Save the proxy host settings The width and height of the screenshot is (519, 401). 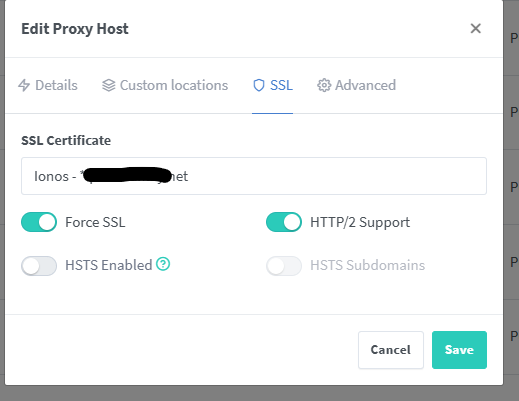[x=459, y=350]
